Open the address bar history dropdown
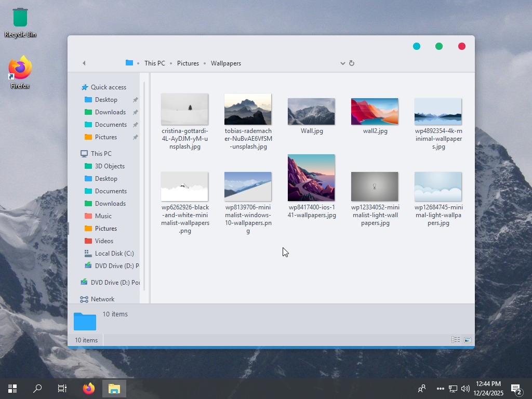 343,63
